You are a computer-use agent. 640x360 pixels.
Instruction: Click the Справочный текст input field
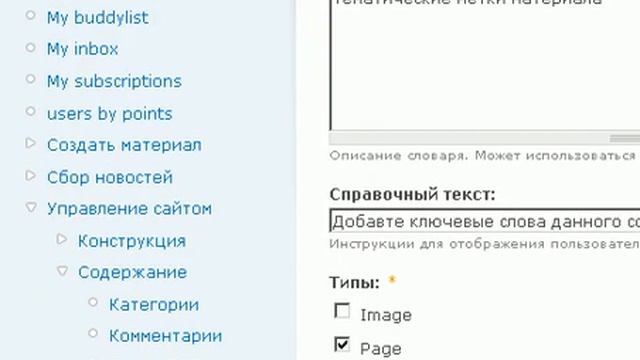click(x=484, y=221)
